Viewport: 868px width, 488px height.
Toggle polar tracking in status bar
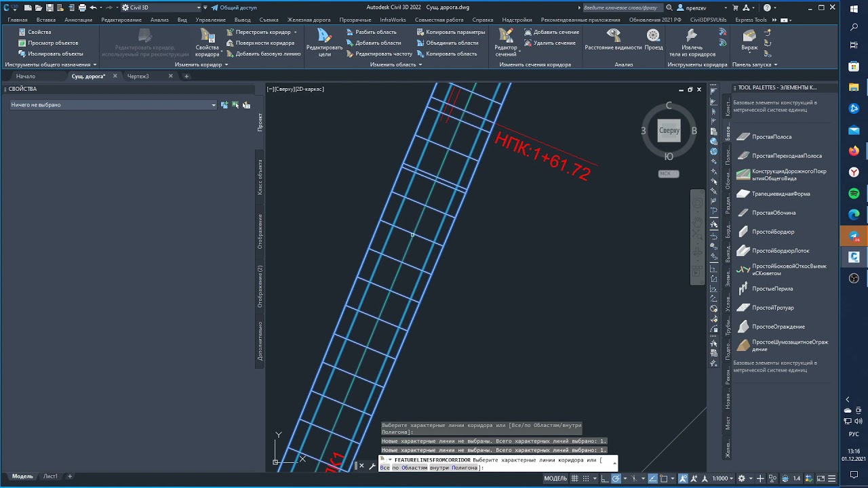(x=616, y=478)
